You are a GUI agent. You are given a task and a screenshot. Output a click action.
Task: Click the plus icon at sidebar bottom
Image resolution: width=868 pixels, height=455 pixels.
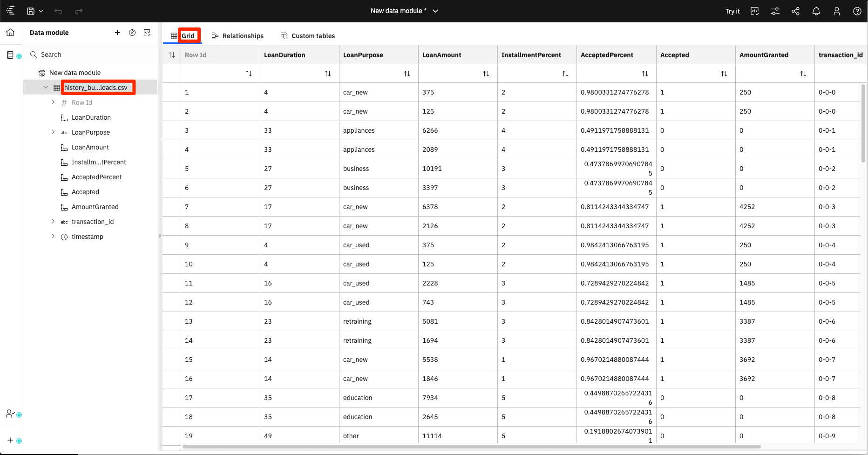click(10, 440)
